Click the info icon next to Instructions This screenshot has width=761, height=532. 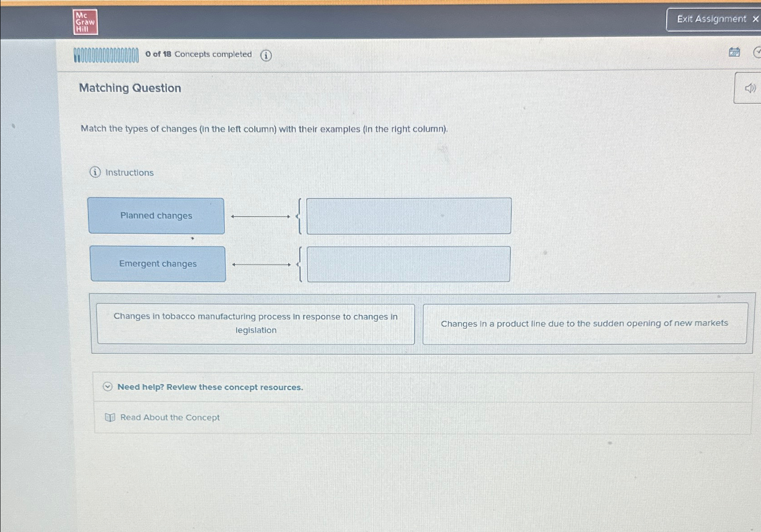click(x=94, y=173)
